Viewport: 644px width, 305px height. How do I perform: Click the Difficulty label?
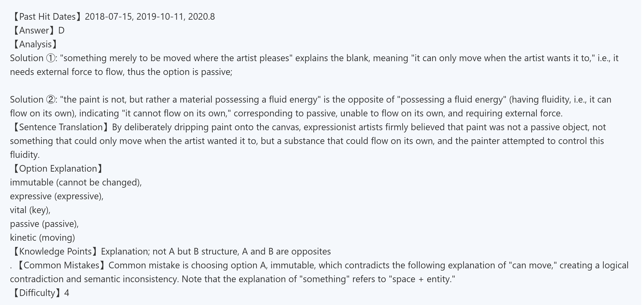tap(37, 293)
